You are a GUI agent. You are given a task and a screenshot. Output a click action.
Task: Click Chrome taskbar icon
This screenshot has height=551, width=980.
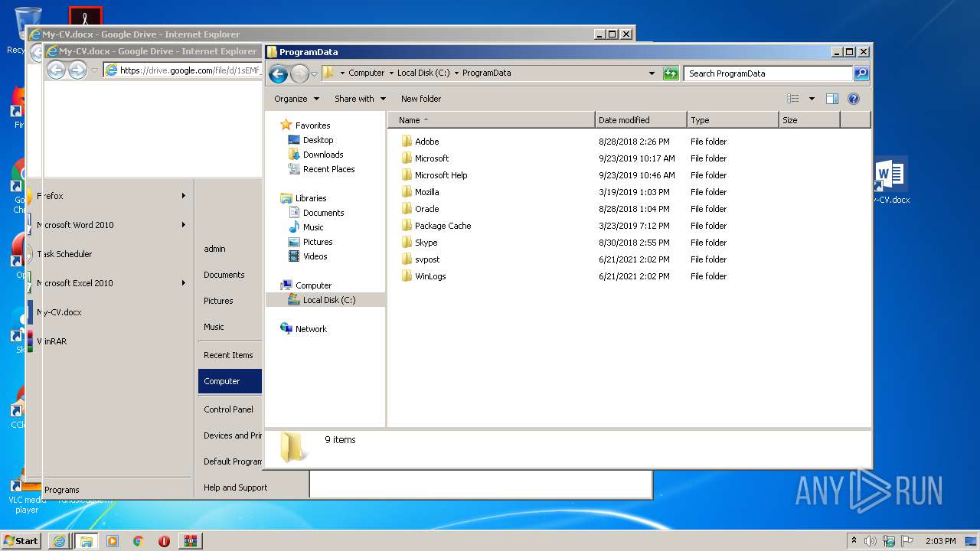(139, 541)
